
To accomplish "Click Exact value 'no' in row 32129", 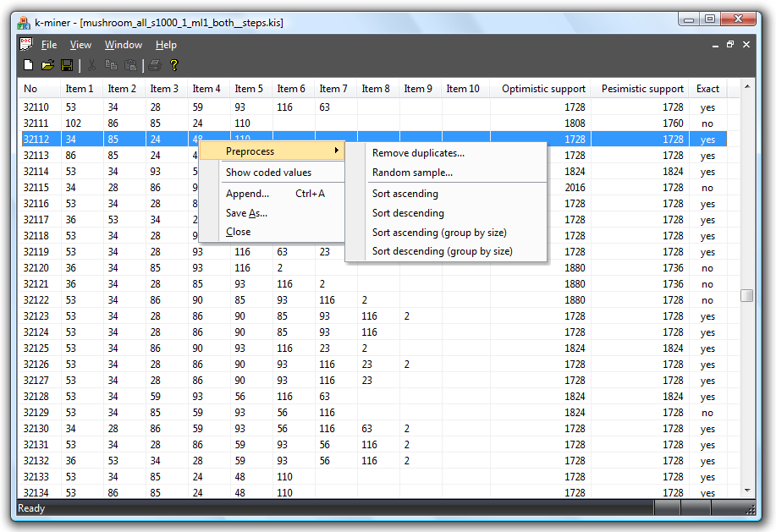I will [x=707, y=413].
